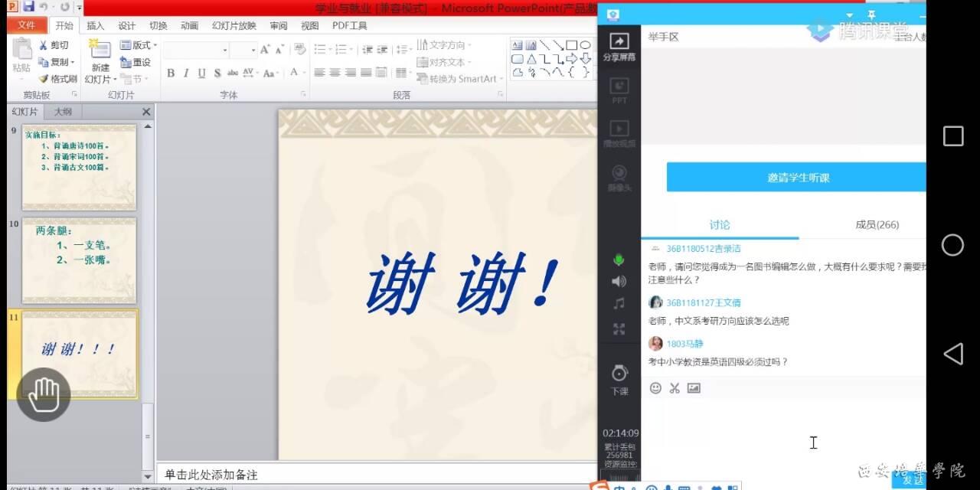Click the 格式刷 format painter tool
980x490 pixels.
[58, 79]
